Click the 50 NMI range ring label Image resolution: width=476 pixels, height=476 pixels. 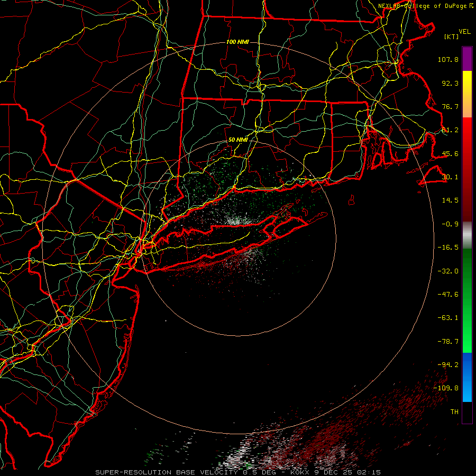click(x=238, y=140)
